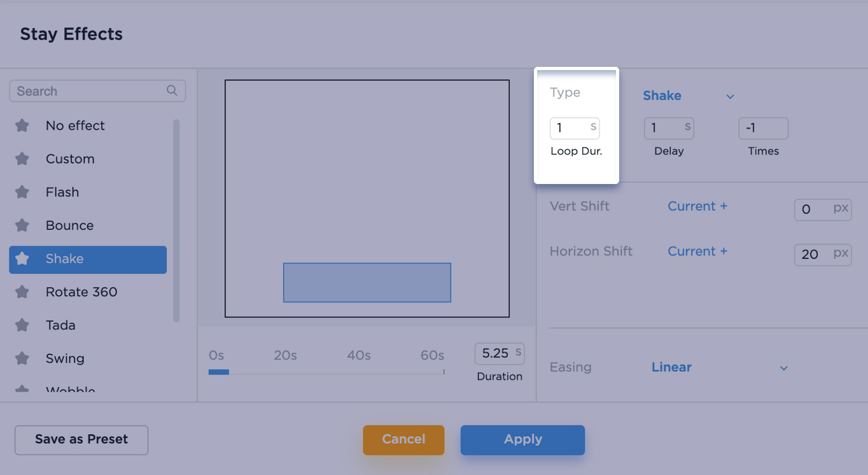Image resolution: width=868 pixels, height=475 pixels.
Task: Click the star icon next to Tada
Action: [22, 325]
